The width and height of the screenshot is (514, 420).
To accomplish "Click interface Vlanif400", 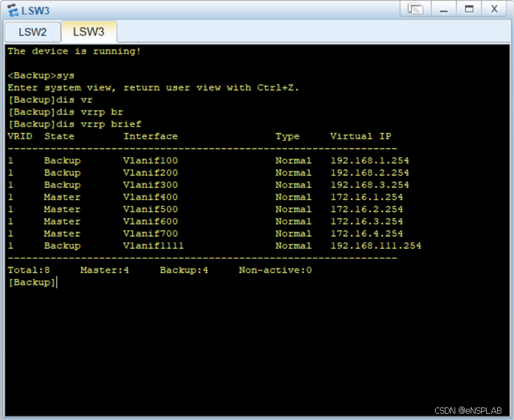I will 150,197.
